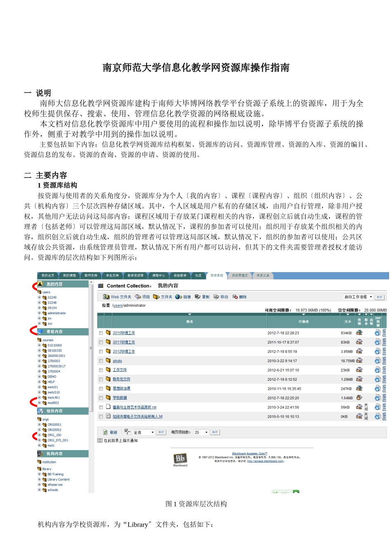Select the Library Content tree item
392x555 pixels.
(58, 479)
